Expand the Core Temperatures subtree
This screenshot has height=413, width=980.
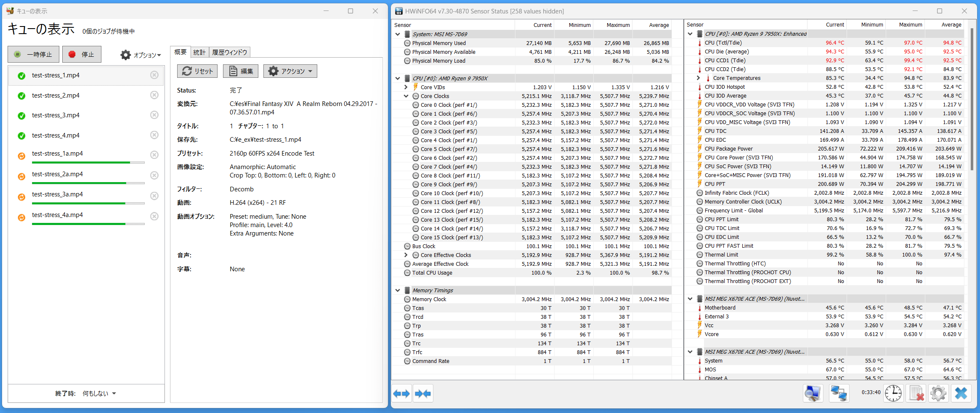[x=698, y=78]
